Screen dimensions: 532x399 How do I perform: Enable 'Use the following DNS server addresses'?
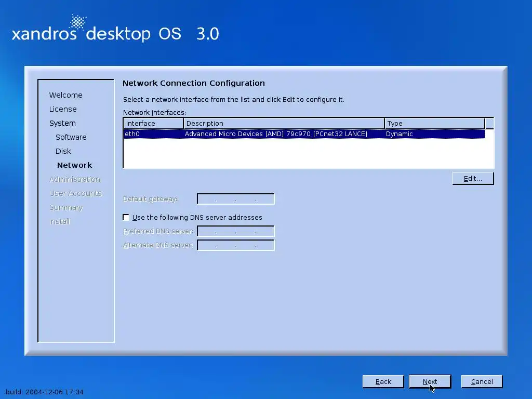tap(126, 217)
